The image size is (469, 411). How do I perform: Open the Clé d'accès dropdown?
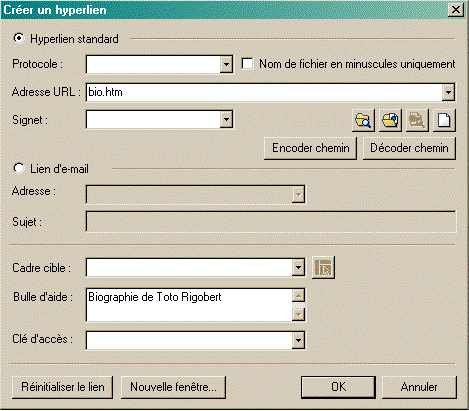[x=298, y=340]
